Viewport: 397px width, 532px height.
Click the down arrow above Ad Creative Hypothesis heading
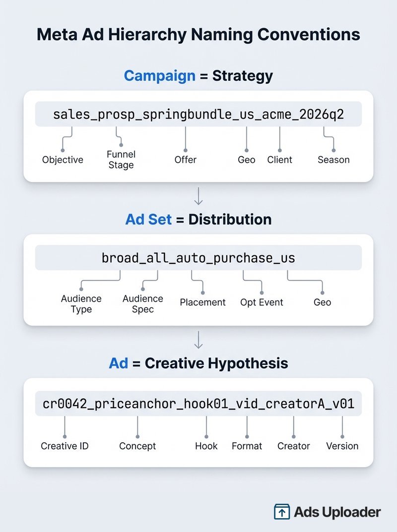[x=198, y=341]
